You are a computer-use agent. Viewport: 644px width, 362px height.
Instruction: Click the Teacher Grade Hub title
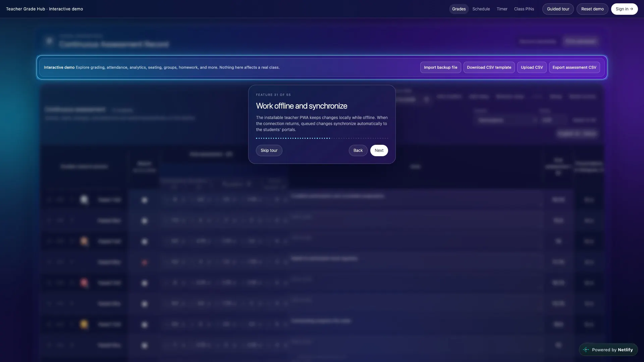click(44, 9)
